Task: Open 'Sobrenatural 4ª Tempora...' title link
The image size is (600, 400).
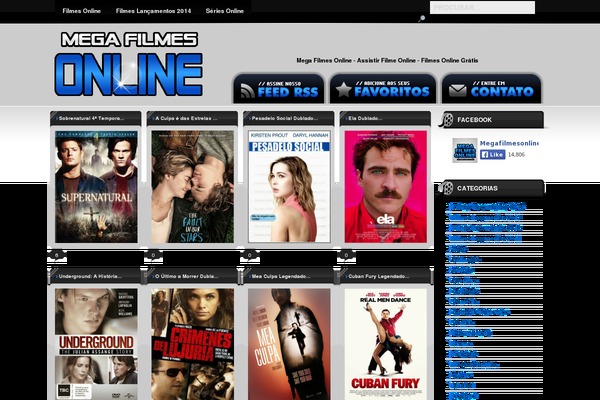Action: click(91, 119)
